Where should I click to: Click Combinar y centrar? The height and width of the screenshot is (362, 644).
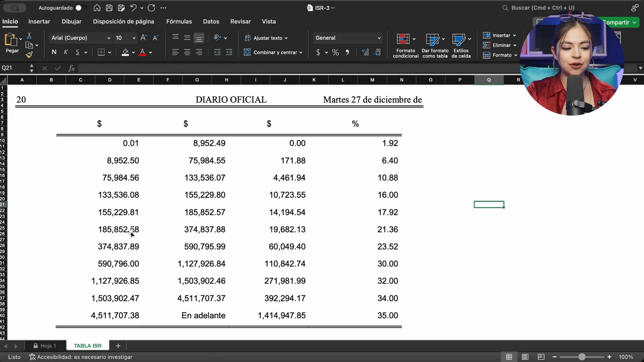(273, 52)
